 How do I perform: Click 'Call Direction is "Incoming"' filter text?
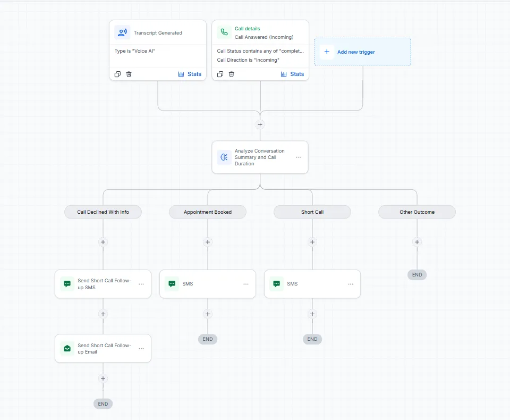click(248, 60)
